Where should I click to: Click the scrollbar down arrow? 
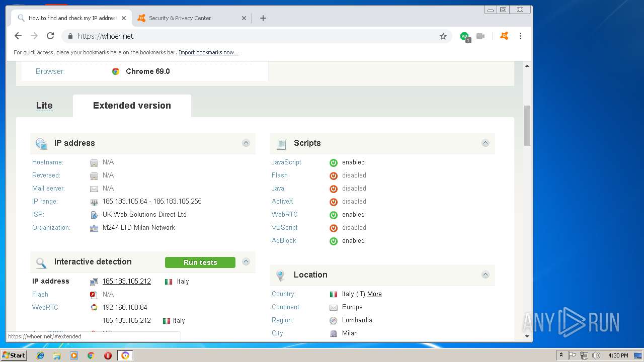[527, 336]
